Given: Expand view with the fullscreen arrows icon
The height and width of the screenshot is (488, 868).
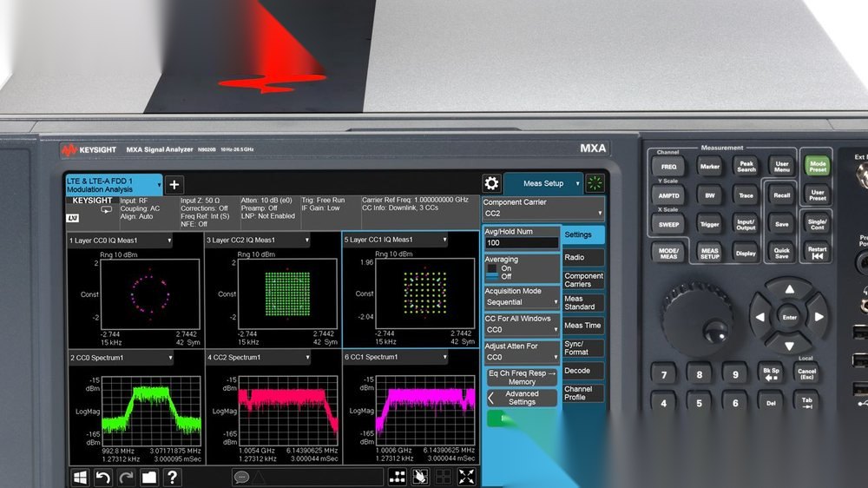Looking at the screenshot, I should point(467,477).
